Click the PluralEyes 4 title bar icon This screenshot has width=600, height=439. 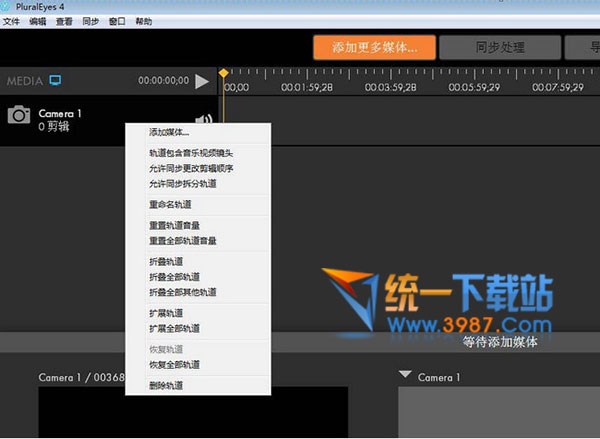[x=7, y=7]
